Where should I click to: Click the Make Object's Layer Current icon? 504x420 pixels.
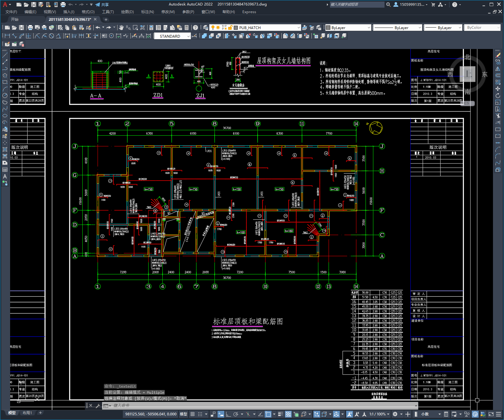305,28
